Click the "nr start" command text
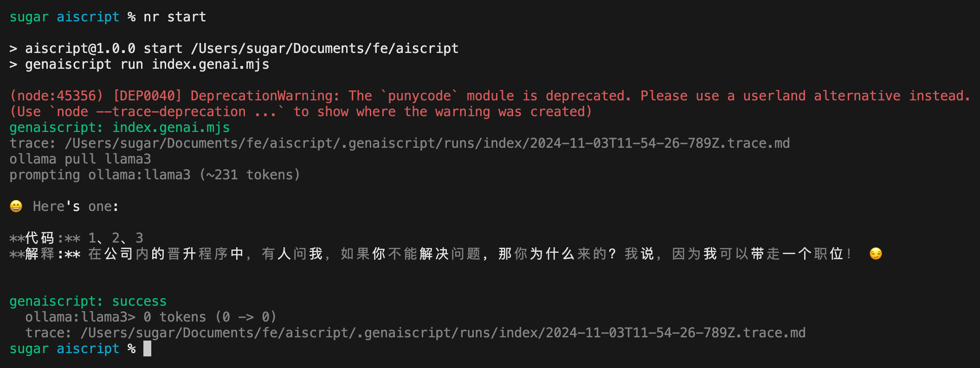This screenshot has height=368, width=980. click(x=175, y=17)
